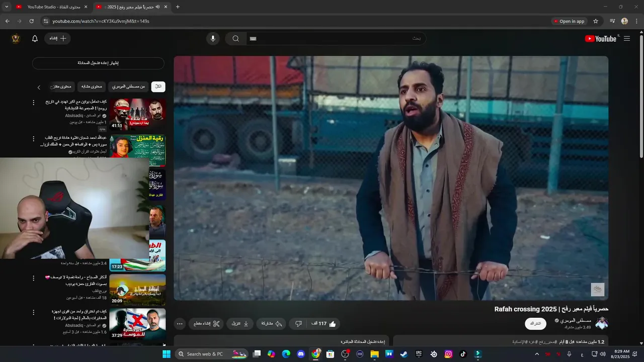Select the محتوى مشابه filter chip
The width and height of the screenshot is (644, 362).
coord(91,86)
